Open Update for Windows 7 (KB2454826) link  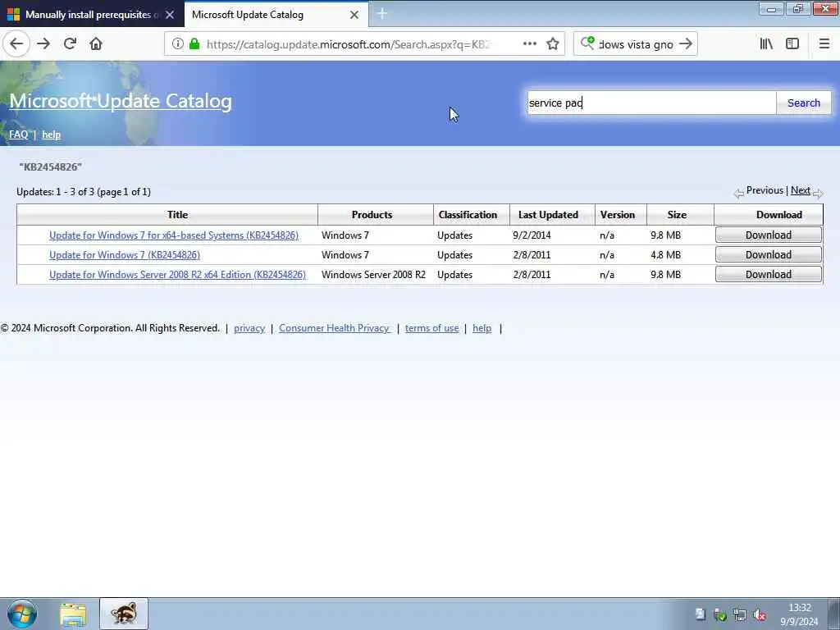tap(125, 255)
